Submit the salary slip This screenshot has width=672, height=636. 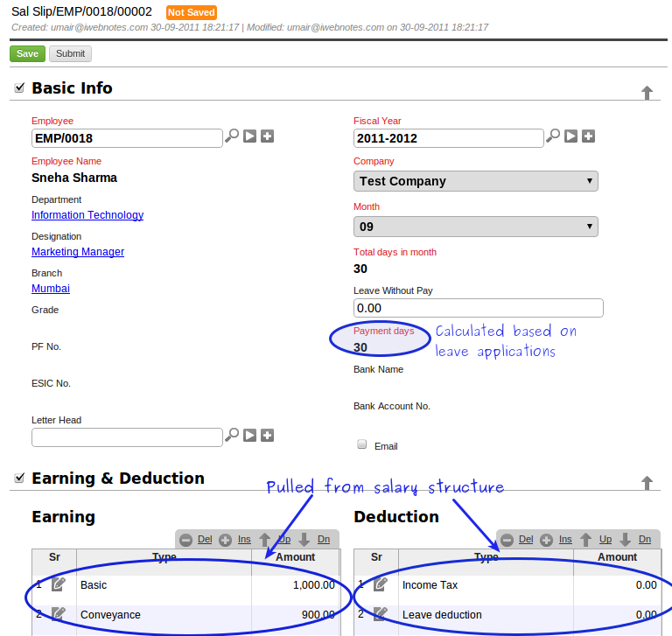(70, 53)
